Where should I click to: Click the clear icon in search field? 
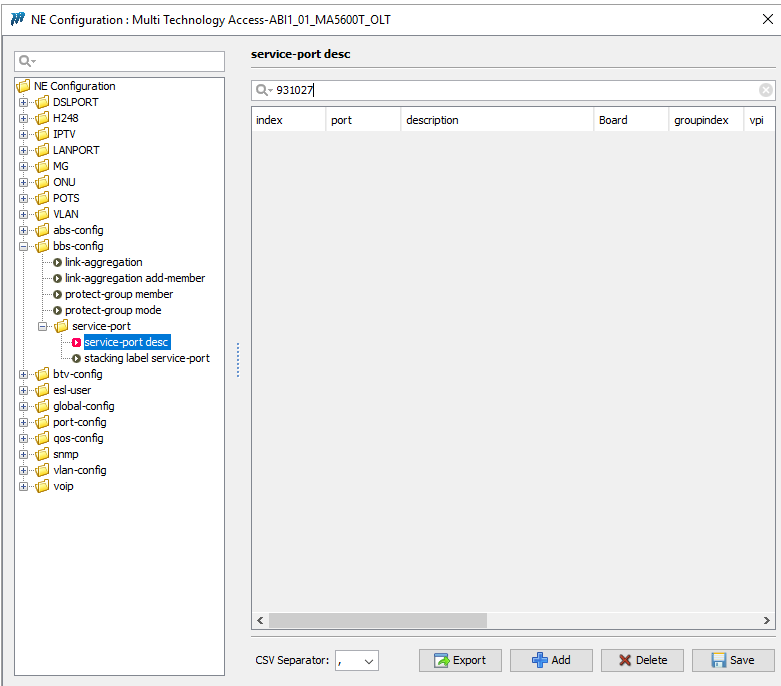(x=765, y=90)
